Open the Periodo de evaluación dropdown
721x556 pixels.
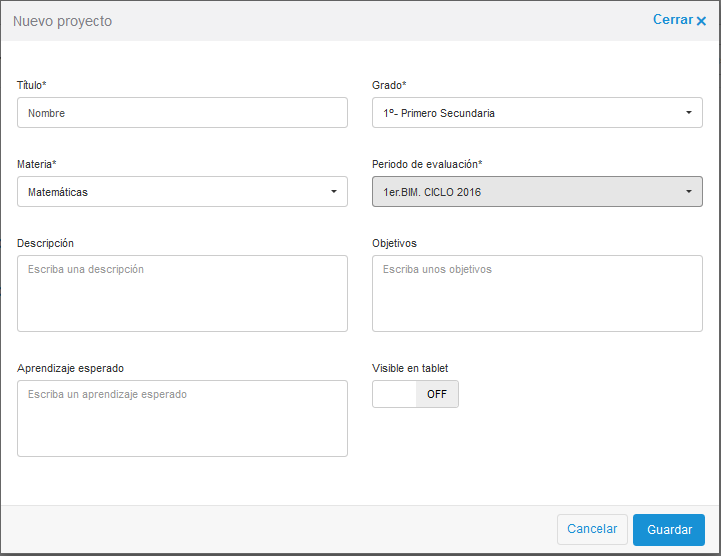[537, 192]
